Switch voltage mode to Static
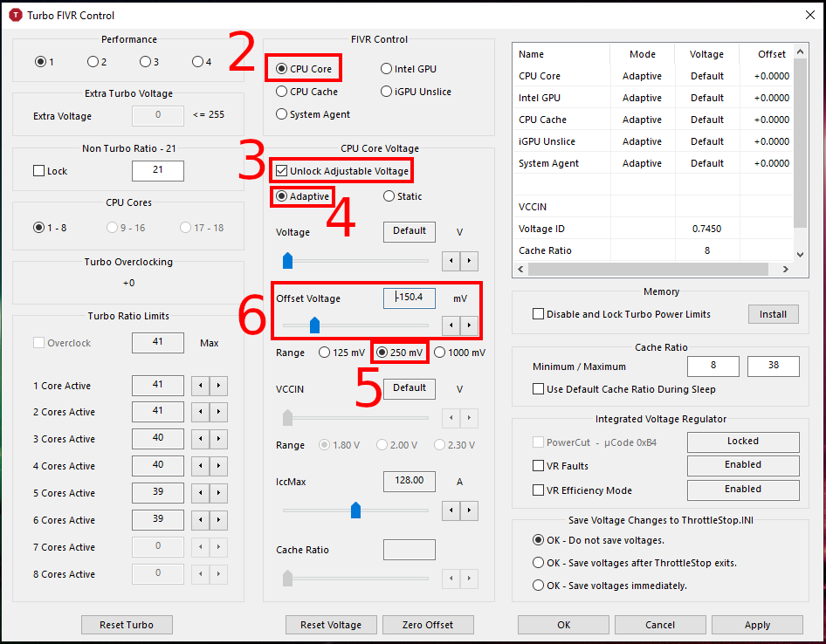 pos(403,196)
